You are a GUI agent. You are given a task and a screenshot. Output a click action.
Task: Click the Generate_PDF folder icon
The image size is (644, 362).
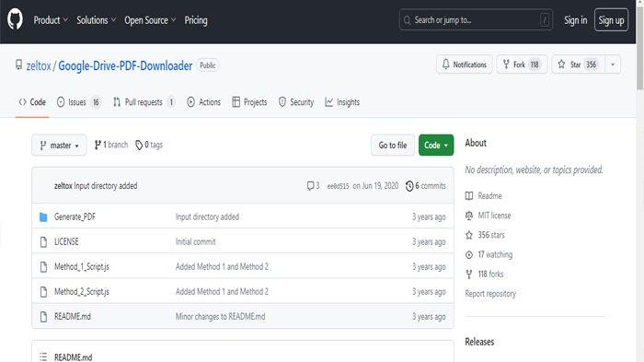click(43, 216)
